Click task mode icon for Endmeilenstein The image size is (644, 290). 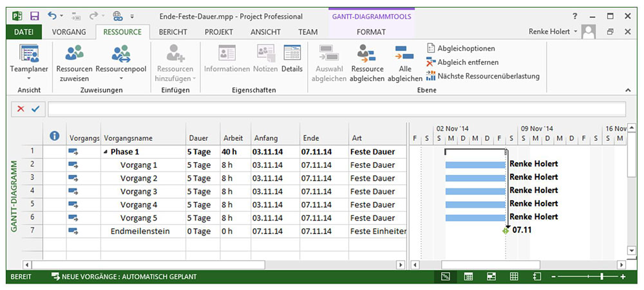pos(73,231)
